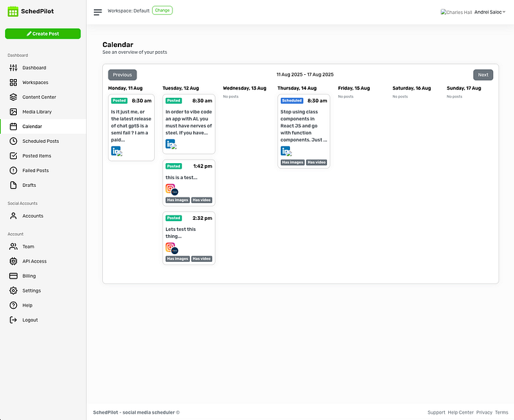Viewport: 514px width, 420px height.
Task: Open the Help Center footer link
Action: click(461, 412)
